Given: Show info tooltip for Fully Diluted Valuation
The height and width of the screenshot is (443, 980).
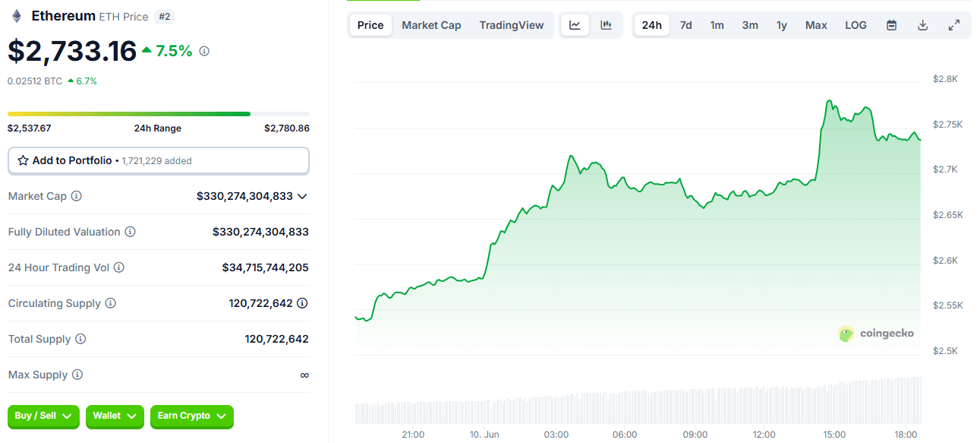Looking at the screenshot, I should [130, 232].
